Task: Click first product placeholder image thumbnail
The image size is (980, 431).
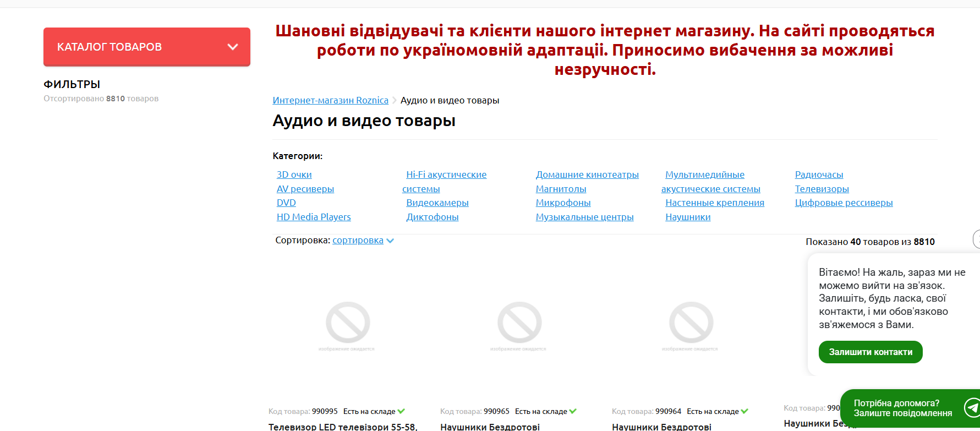Action: (x=347, y=325)
